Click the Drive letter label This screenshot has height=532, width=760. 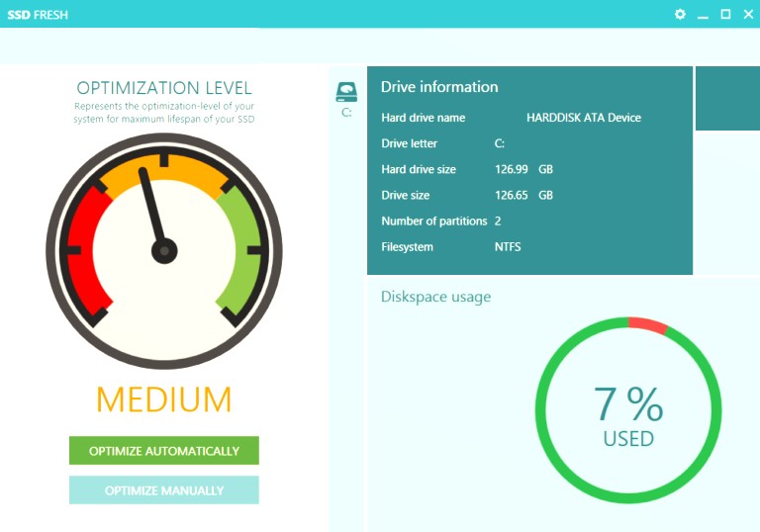point(409,143)
